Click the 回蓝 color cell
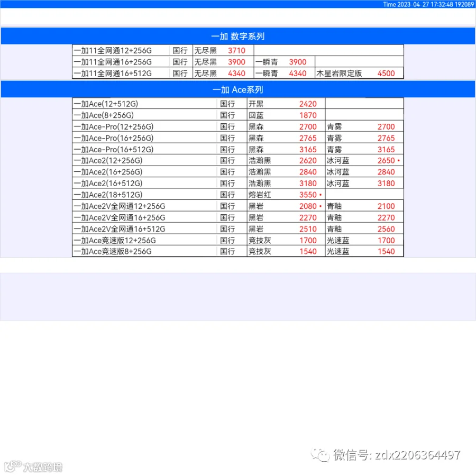Screen dimensions: 476x476 point(256,115)
